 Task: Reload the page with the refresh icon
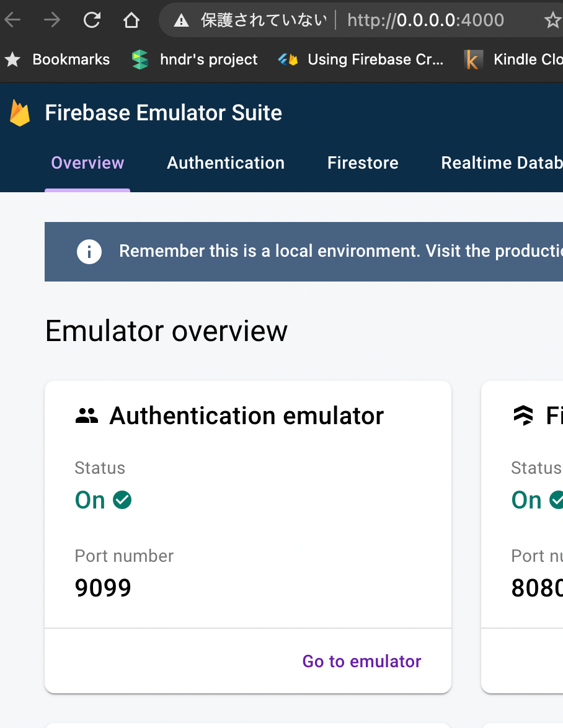coord(92,20)
